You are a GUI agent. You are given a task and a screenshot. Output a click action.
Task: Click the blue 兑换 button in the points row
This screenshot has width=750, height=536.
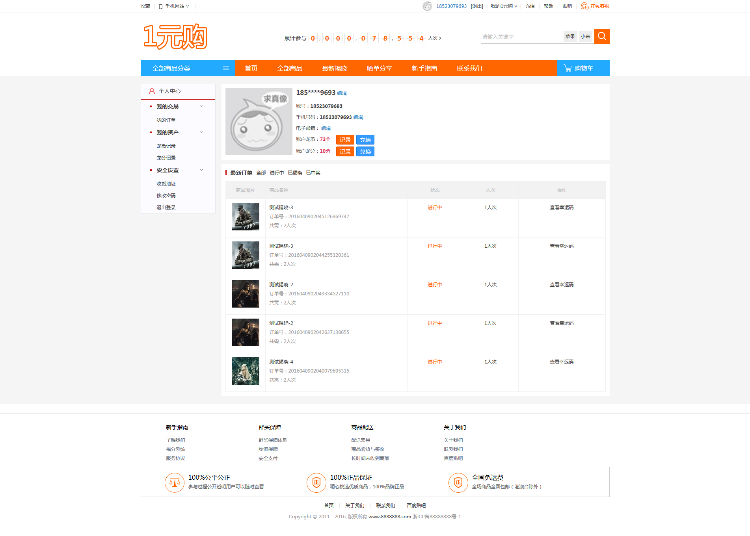365,152
